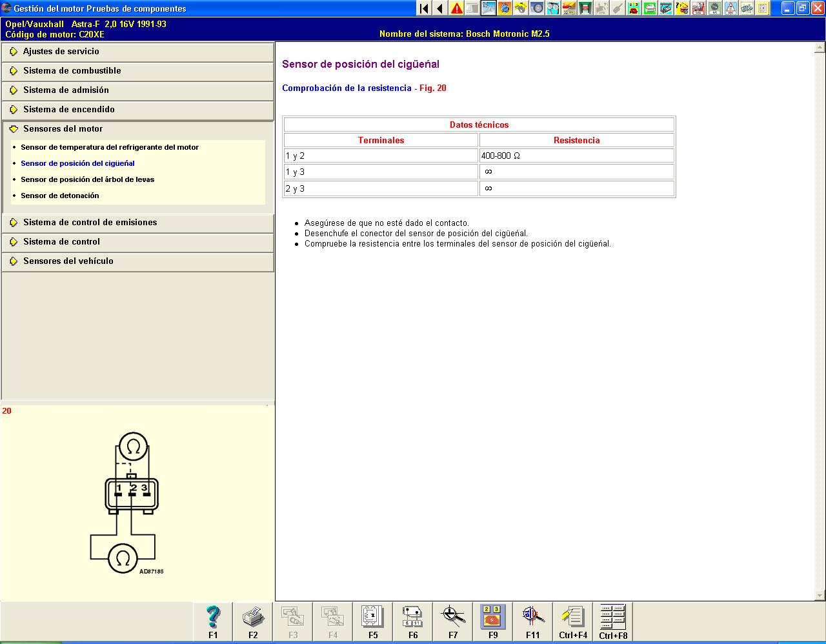Expand the Ajustes de servicio section
The image size is (826, 644).
[x=61, y=52]
